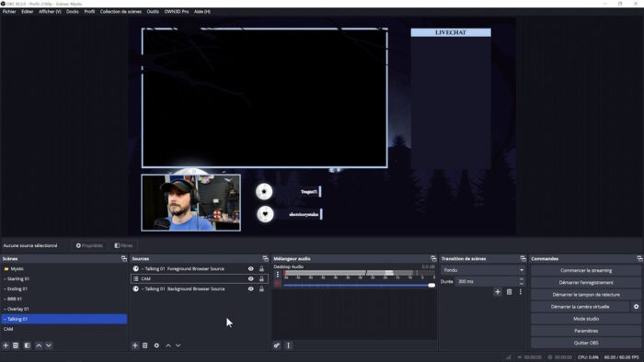The image size is (644, 362).
Task: Open source Filtres button
Action: click(123, 245)
